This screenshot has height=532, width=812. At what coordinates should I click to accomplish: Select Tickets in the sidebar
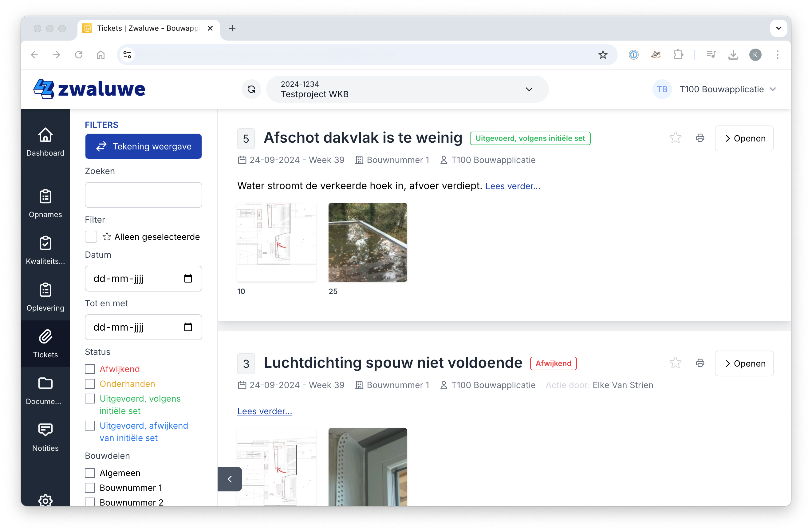(x=45, y=344)
